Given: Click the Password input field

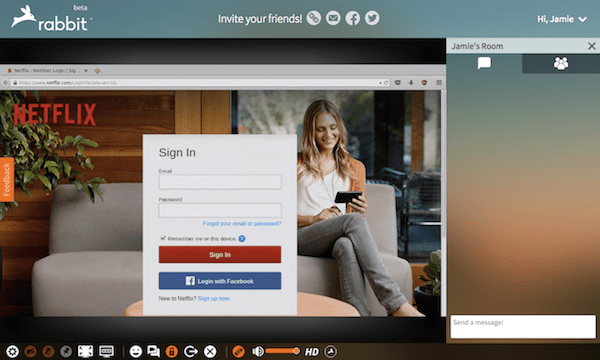Looking at the screenshot, I should pyautogui.click(x=220, y=210).
